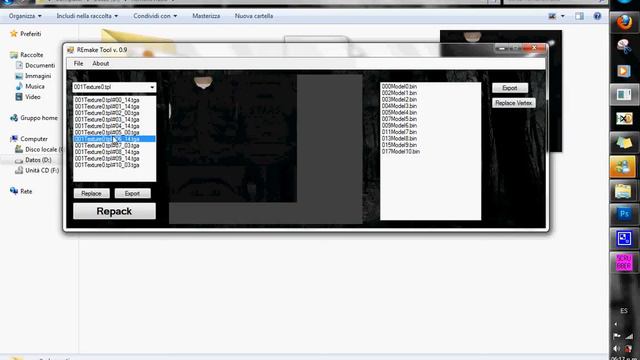Open the File menu in REmake Tool

(x=78, y=63)
